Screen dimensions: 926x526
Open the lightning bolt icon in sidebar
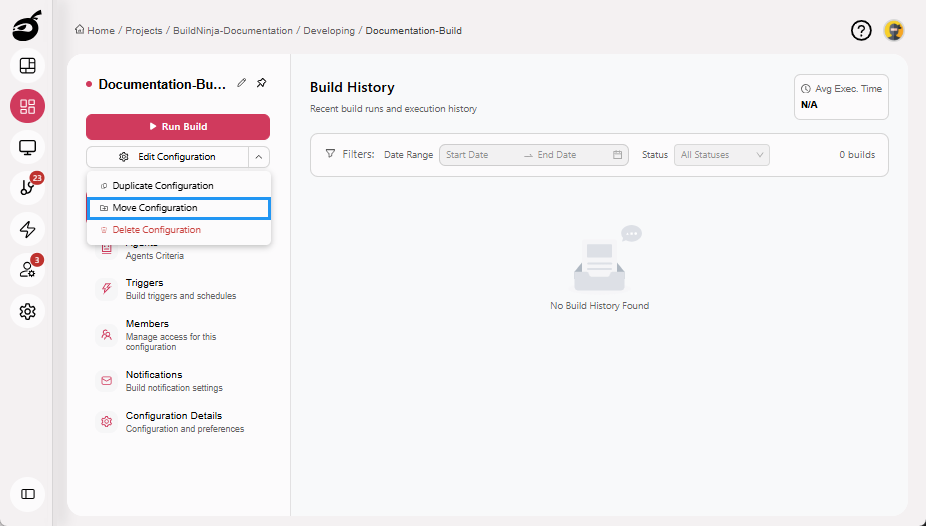tap(28, 229)
